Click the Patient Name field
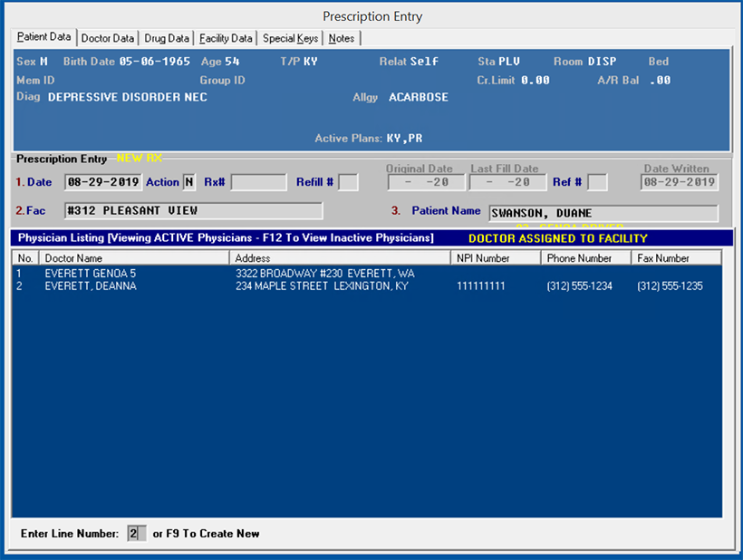 pos(603,213)
